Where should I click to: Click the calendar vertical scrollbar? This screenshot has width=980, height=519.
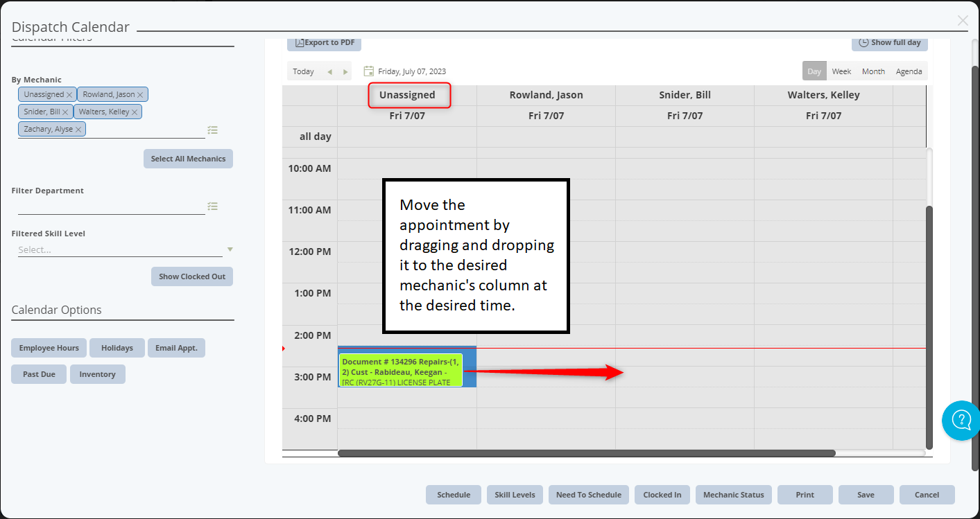pyautogui.click(x=929, y=327)
